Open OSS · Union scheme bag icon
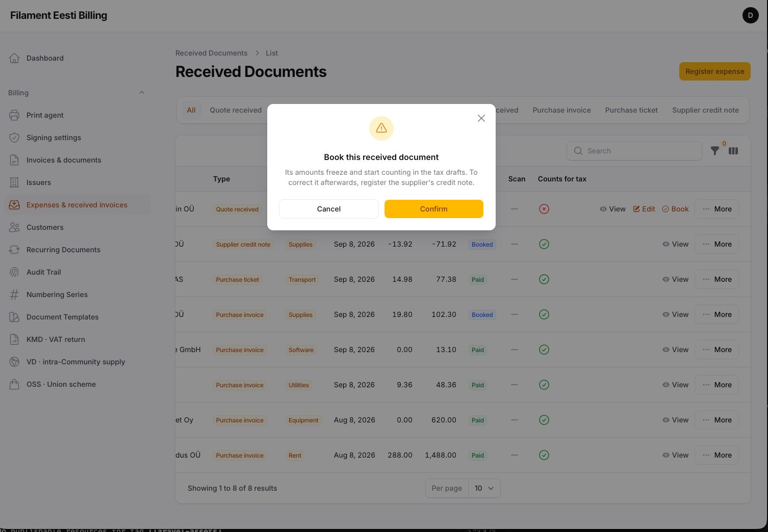Viewport: 768px width, 532px height. 14,384
